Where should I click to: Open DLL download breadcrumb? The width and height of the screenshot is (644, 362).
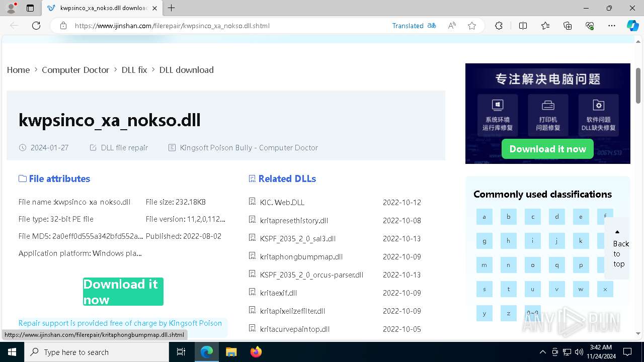click(x=187, y=70)
